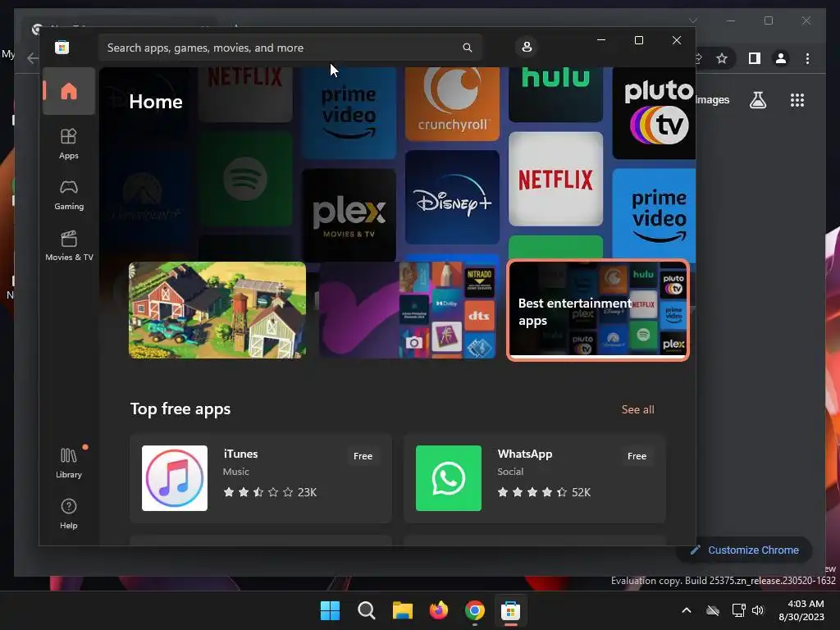Open the account profile icon in the Store
Viewport: 840px width, 630px height.
pos(527,47)
